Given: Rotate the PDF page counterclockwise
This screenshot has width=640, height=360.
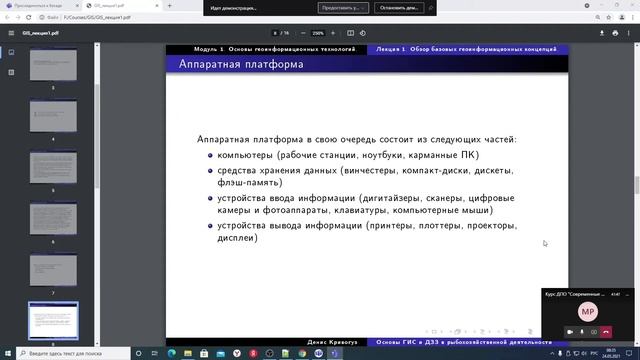Looking at the screenshot, I should (x=363, y=33).
